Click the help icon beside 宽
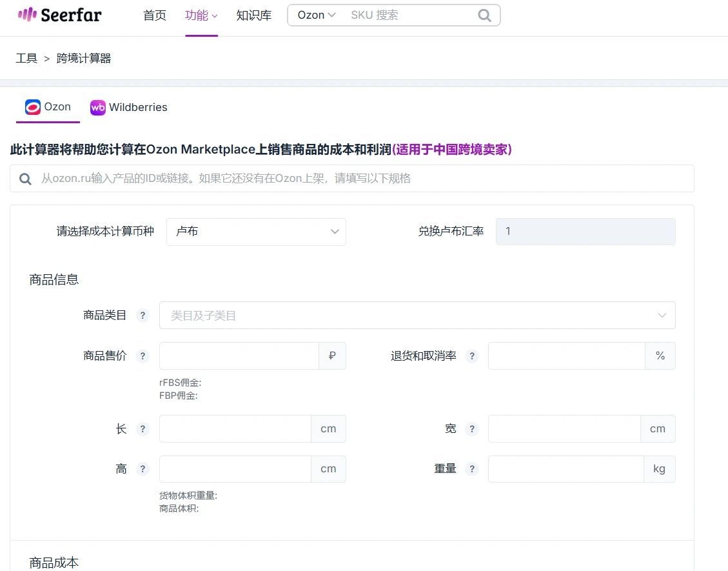This screenshot has height=571, width=728. click(472, 429)
